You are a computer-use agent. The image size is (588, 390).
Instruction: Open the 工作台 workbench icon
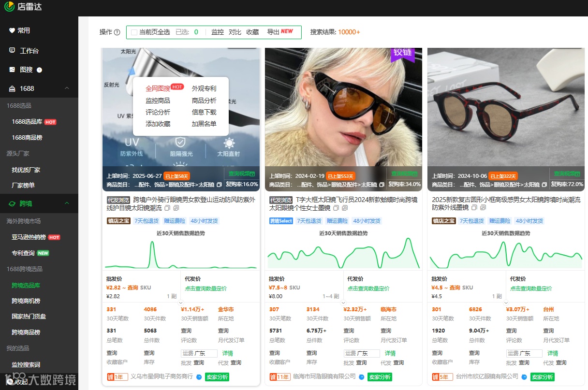12,50
